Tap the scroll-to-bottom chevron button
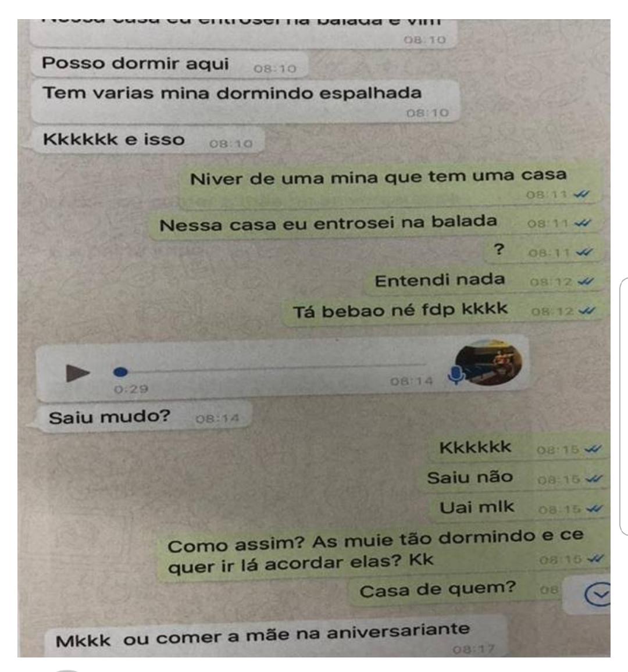Screen dimensions: 628x672 597,594
